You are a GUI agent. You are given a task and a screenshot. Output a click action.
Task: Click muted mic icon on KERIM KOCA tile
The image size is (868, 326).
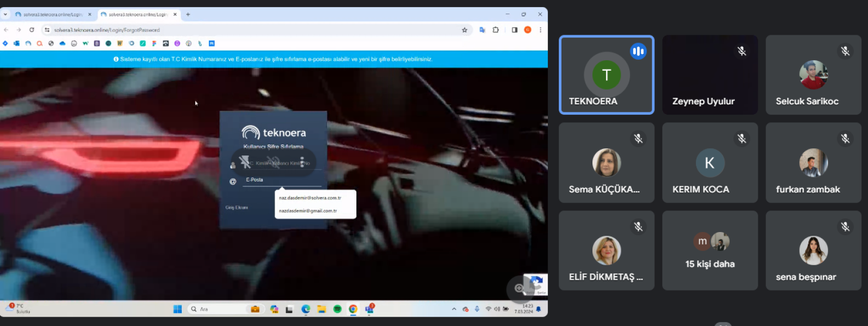coord(742,139)
